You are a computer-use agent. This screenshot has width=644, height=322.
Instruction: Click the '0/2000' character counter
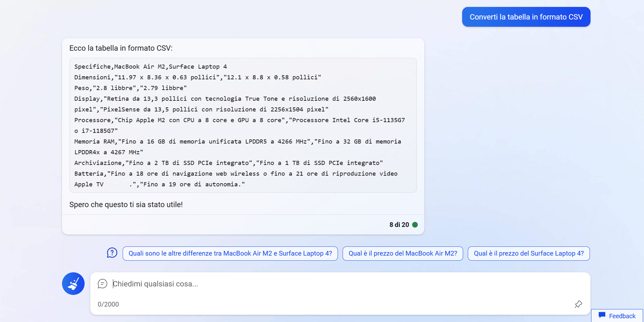pyautogui.click(x=108, y=304)
